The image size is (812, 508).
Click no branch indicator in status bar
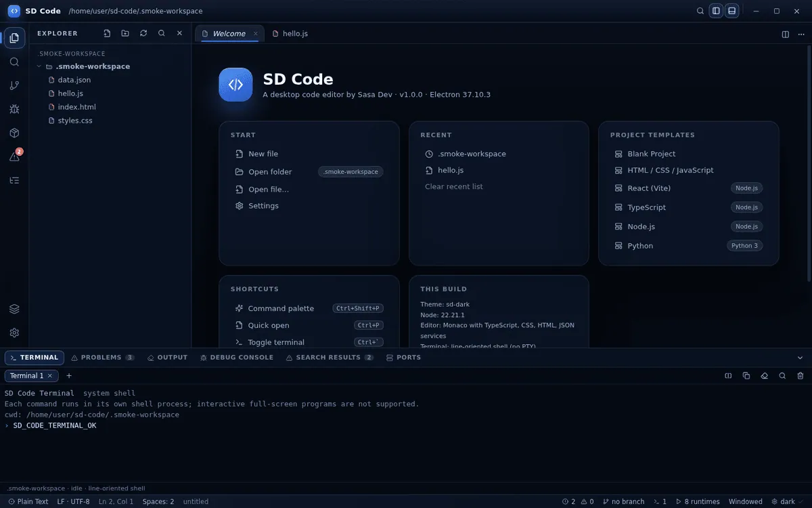coord(623,502)
